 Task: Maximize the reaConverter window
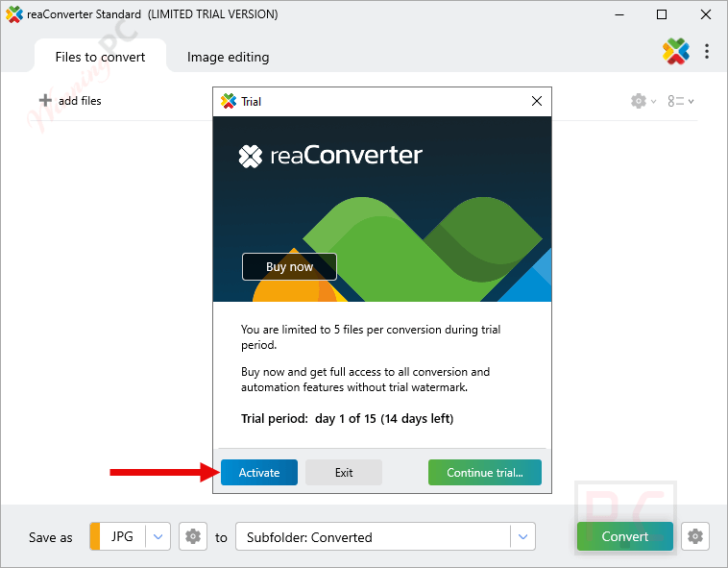point(662,14)
